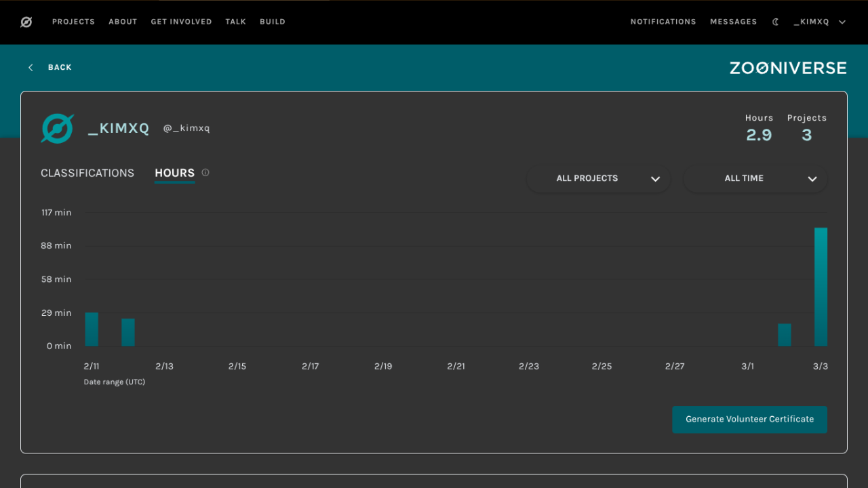Screen dimensions: 868x488
Task: Click the @_kimxq handle text
Action: pos(186,128)
